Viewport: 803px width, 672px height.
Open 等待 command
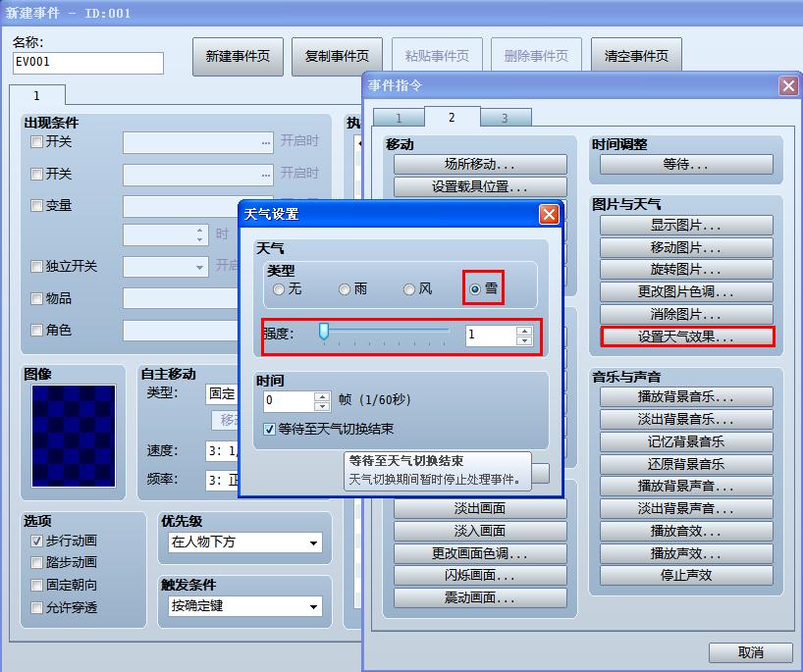click(686, 164)
